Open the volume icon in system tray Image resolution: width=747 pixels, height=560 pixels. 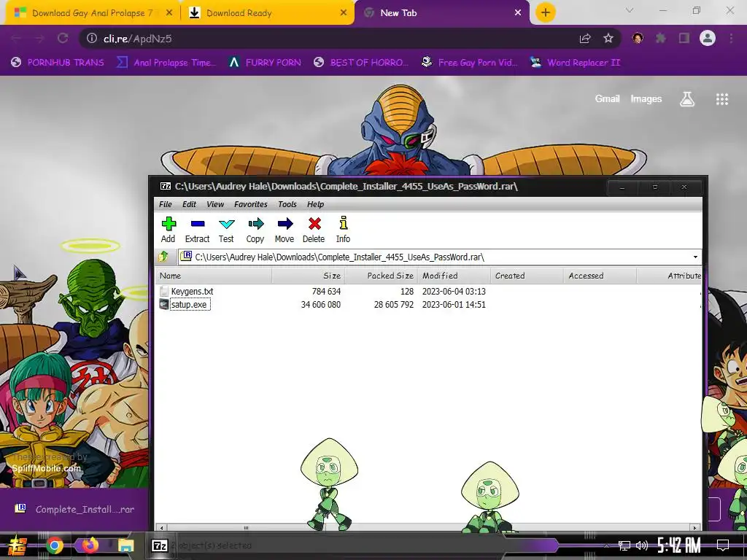pyautogui.click(x=642, y=545)
